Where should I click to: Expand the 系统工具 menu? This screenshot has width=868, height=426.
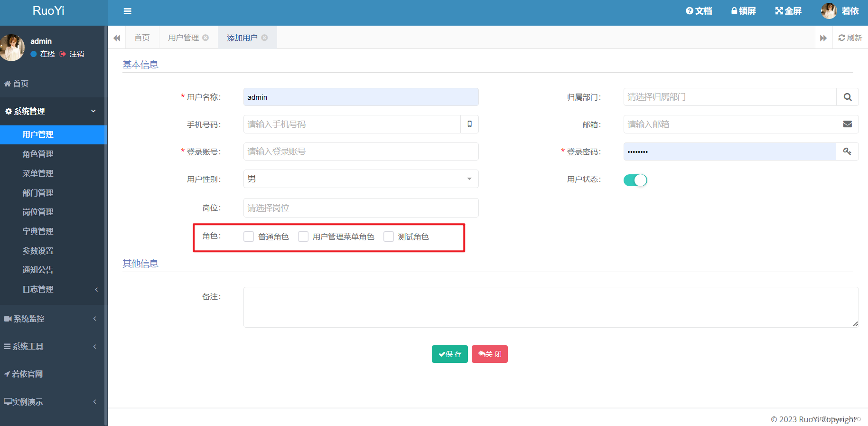(53, 346)
